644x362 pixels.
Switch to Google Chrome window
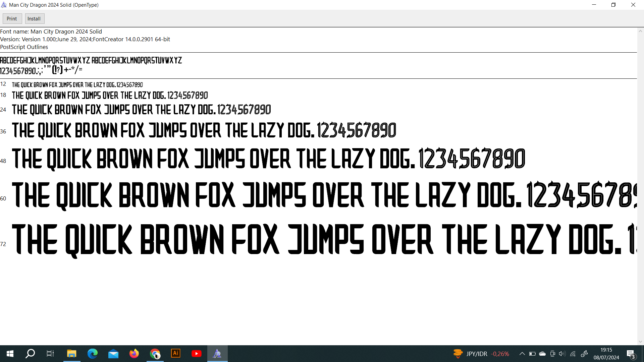pos(155,354)
